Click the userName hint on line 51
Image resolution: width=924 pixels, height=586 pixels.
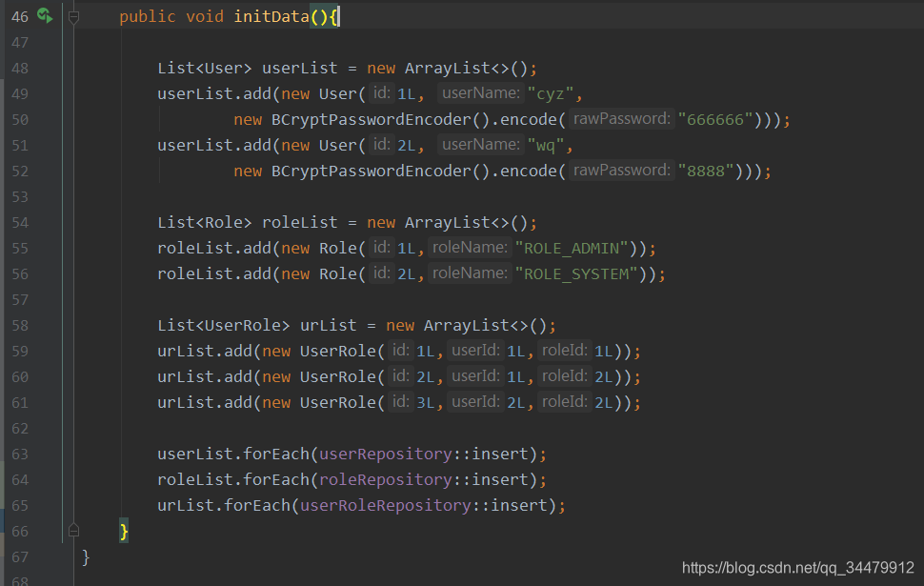(x=481, y=145)
